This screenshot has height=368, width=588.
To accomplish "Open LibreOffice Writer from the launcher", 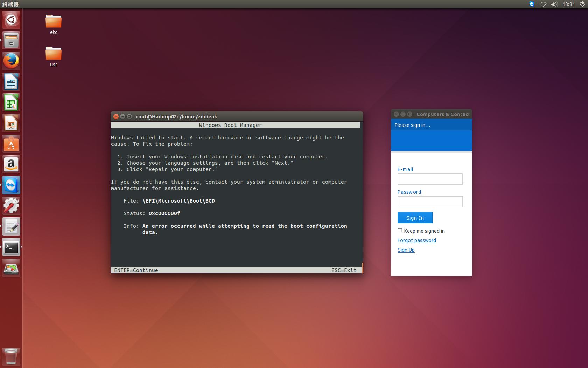I will (11, 82).
